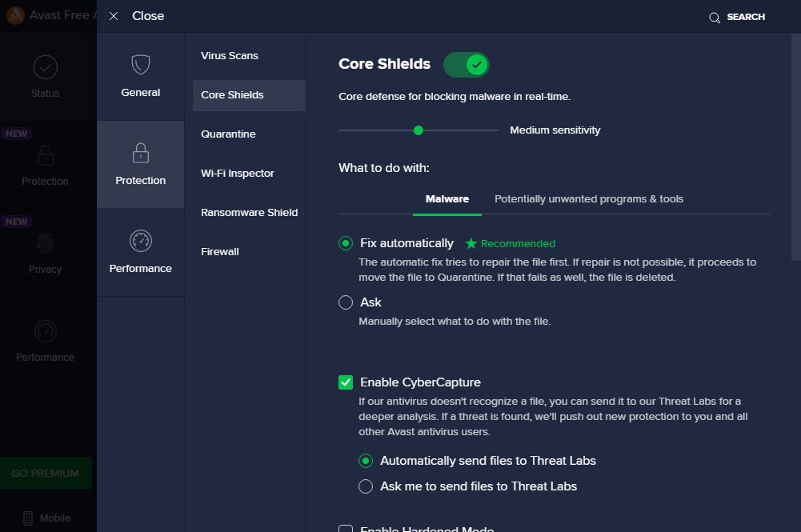
Task: Open the Virus Scans settings section
Action: [x=230, y=56]
